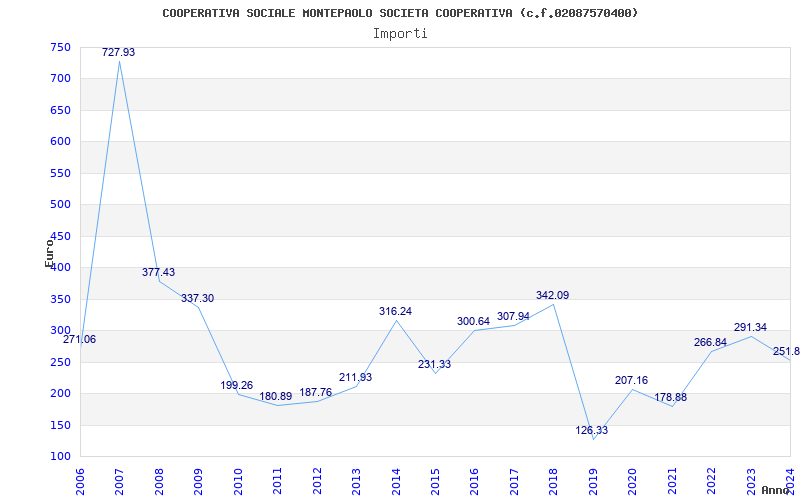Select the 100 y-axis tick label
800x500 pixels.
point(61,456)
